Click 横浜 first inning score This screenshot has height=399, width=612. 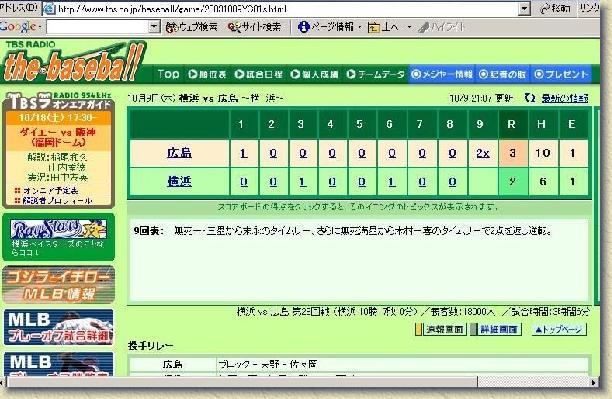[x=244, y=182]
